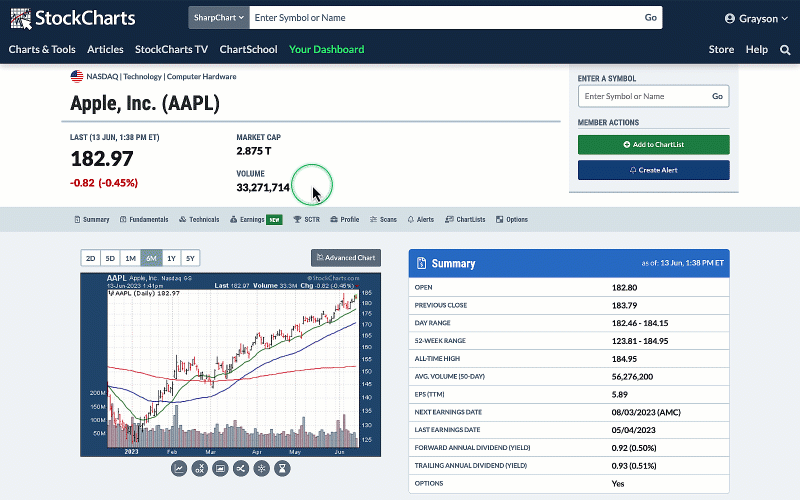Focus the top Enter Symbol or Name field
This screenshot has height=500, width=800.
444,18
